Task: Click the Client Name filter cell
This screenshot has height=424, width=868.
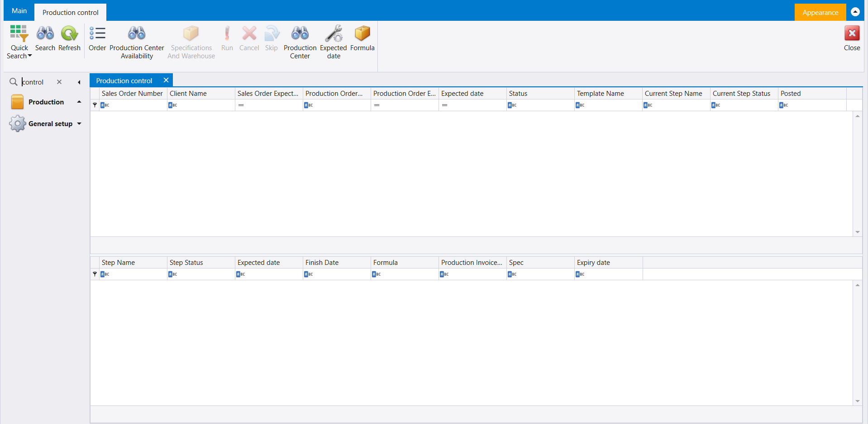Action: [201, 105]
